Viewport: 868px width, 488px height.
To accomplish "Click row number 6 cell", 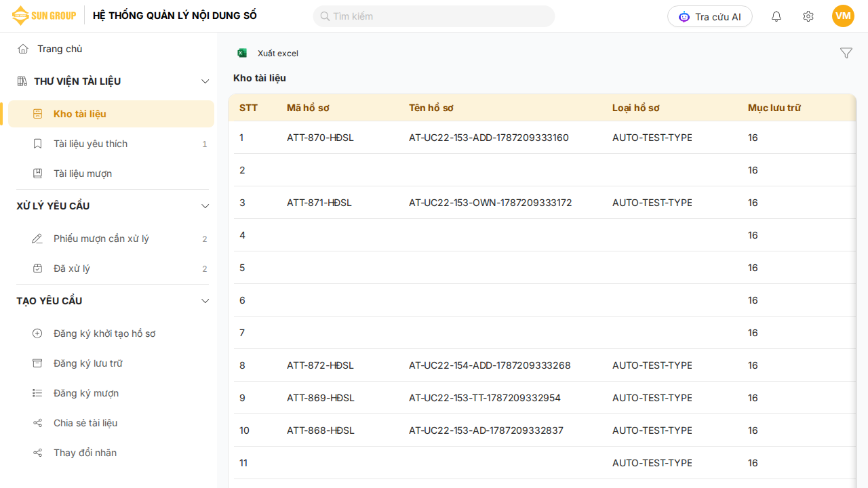I will pos(242,300).
